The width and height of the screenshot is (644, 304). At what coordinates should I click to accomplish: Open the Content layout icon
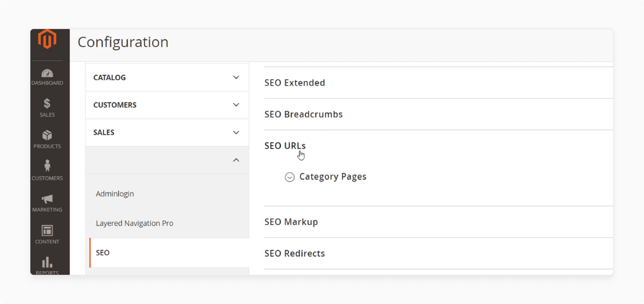pyautogui.click(x=47, y=230)
